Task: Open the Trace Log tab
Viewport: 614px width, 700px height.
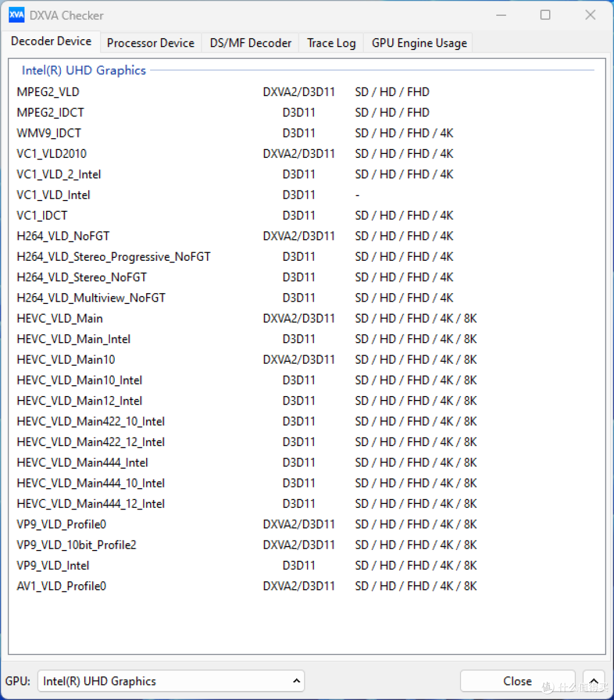Action: pyautogui.click(x=331, y=43)
